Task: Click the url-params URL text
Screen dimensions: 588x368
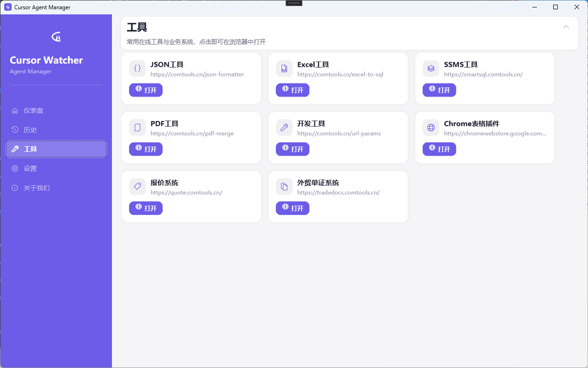Action: (x=339, y=134)
